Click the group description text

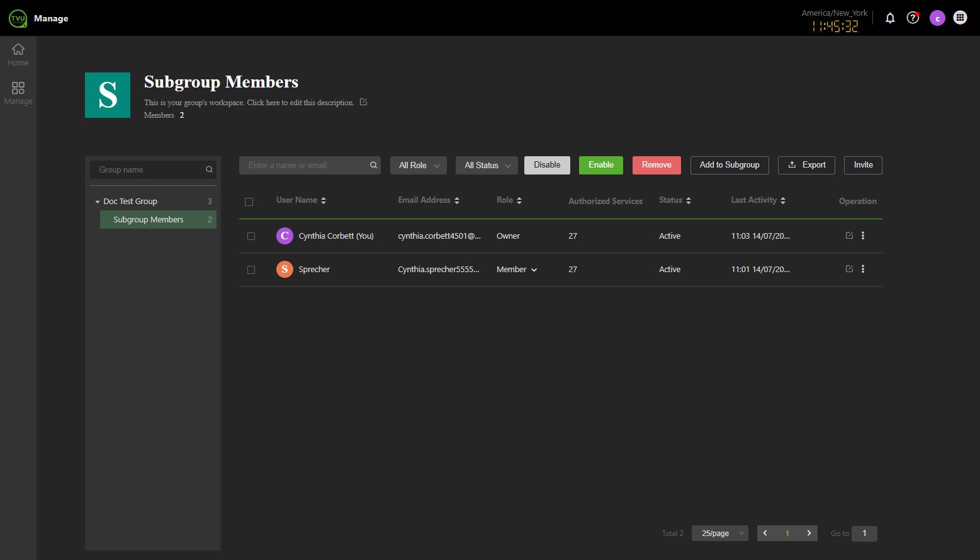(249, 103)
